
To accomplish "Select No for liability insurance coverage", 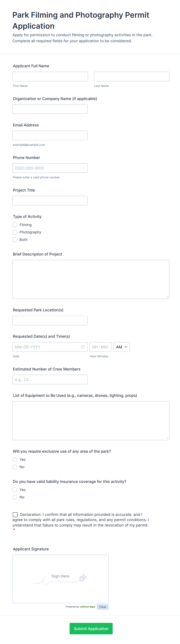I will pos(15,497).
